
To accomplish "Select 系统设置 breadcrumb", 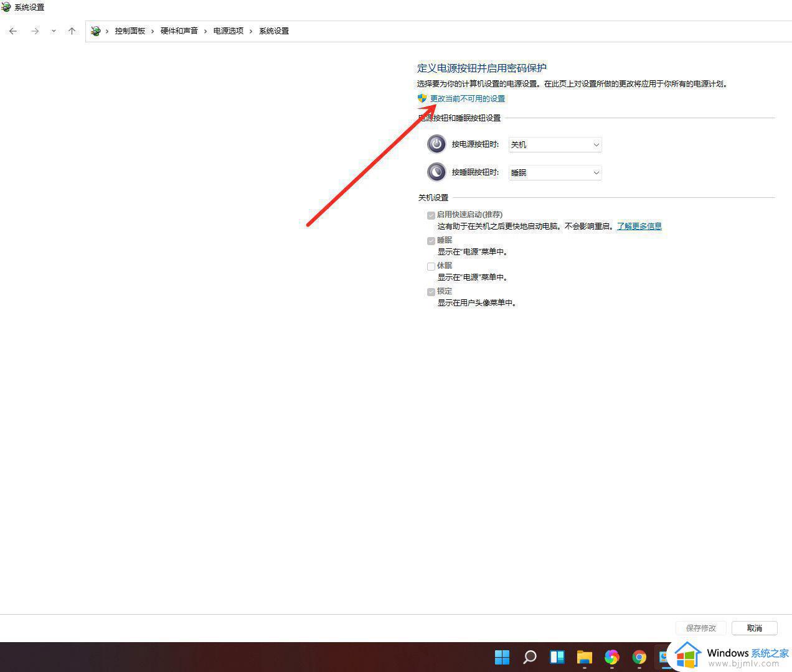I will [274, 31].
